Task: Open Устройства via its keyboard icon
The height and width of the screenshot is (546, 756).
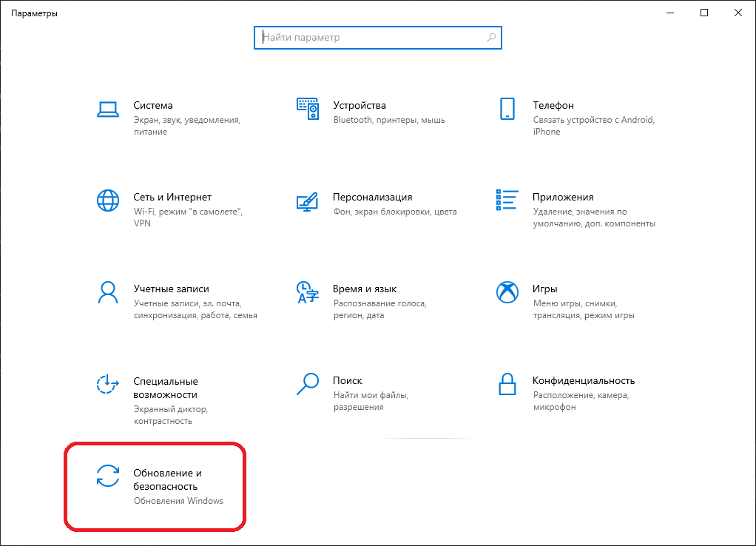Action: coord(307,109)
